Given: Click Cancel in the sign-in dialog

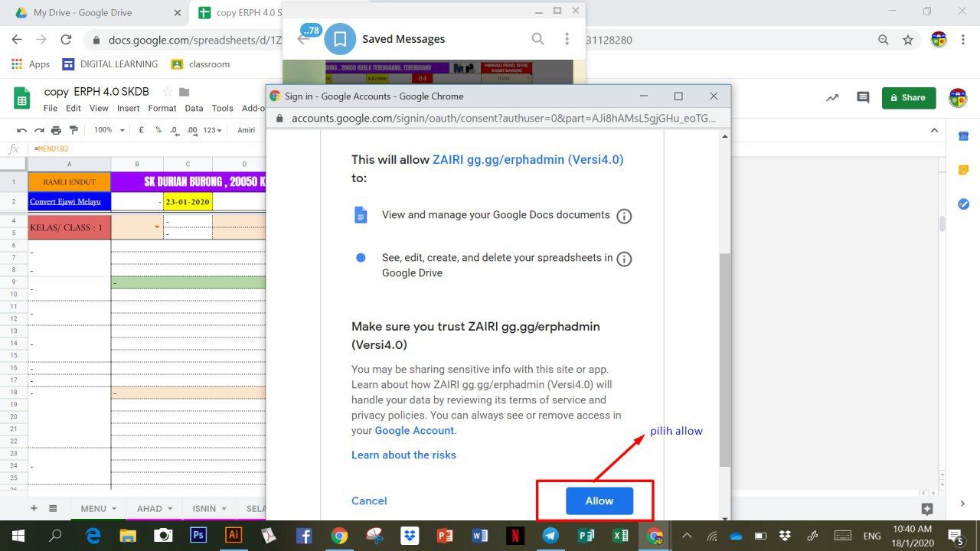Looking at the screenshot, I should (369, 500).
